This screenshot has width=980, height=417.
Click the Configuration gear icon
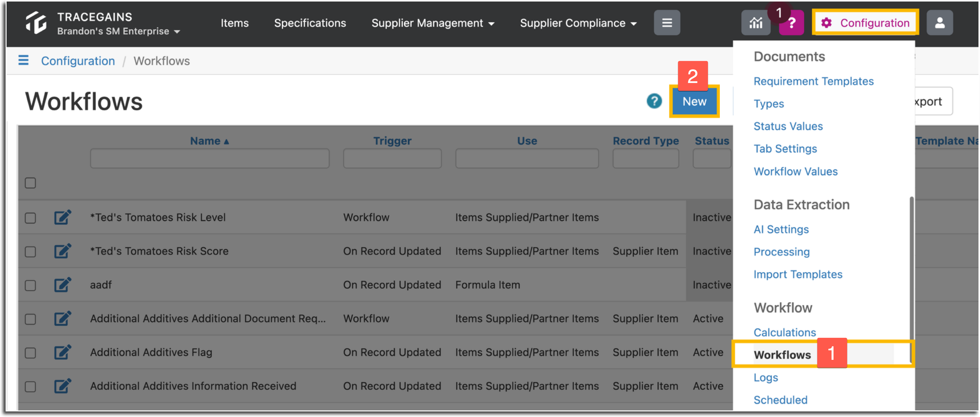click(x=826, y=23)
